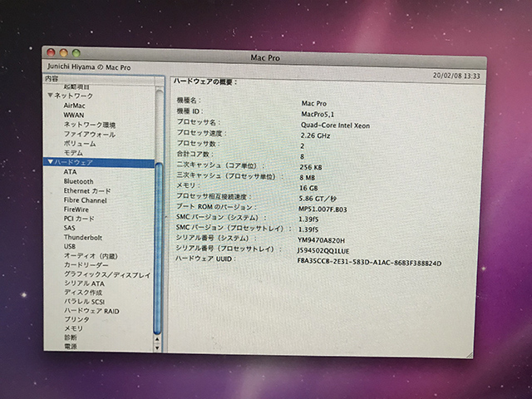
Task: Click the 256 KB L2 cache value
Action: [x=311, y=167]
